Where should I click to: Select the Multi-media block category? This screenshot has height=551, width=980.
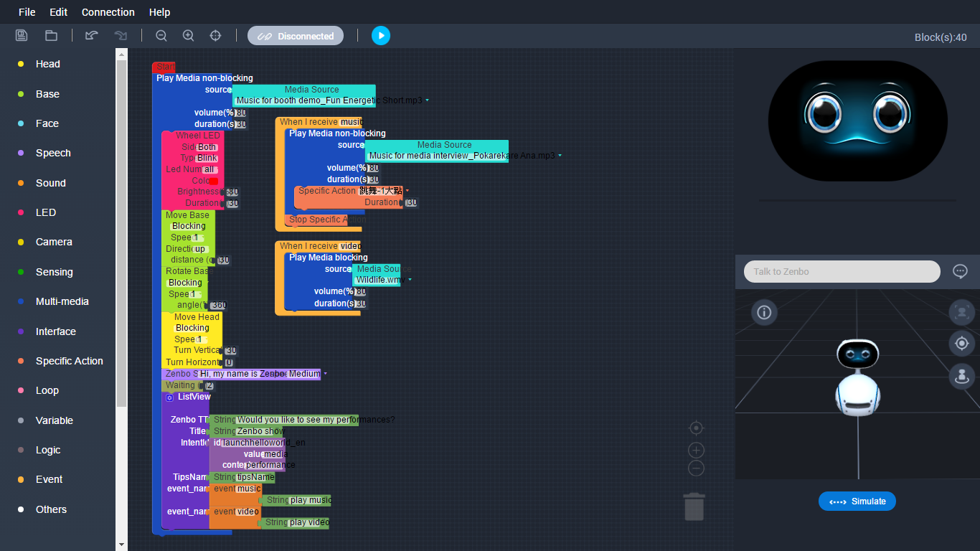(62, 301)
